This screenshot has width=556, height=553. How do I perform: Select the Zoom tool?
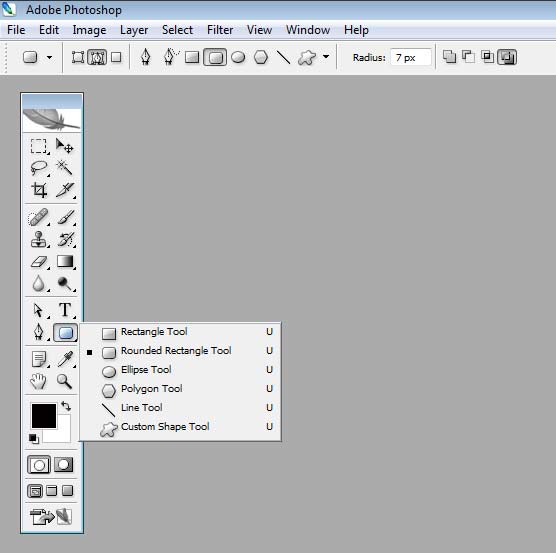(65, 381)
